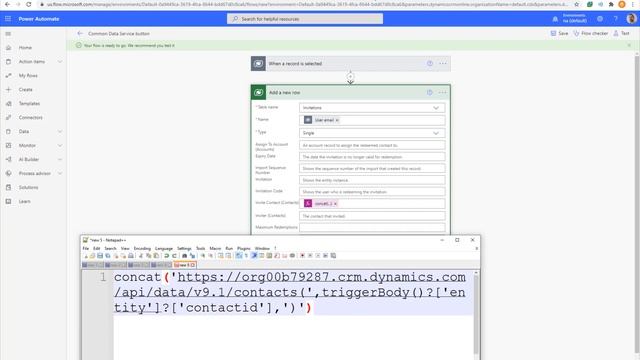
Task: Save the flow
Action: pos(559,33)
